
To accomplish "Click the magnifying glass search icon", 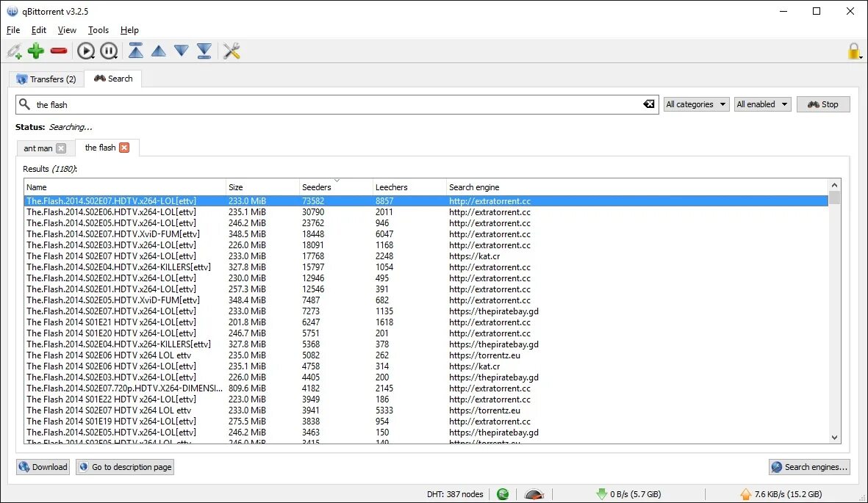I will click(x=24, y=104).
